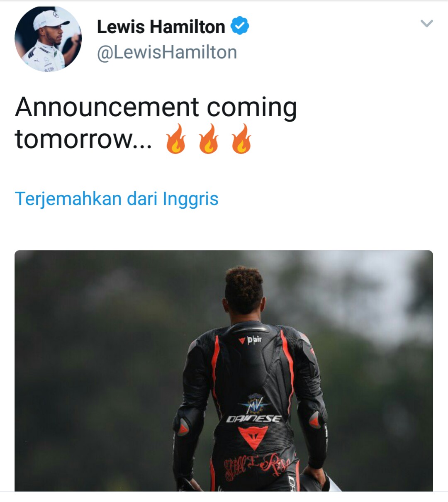Image resolution: width=448 pixels, height=502 pixels.
Task: Click the rider's head in photo
Action: coord(244,290)
